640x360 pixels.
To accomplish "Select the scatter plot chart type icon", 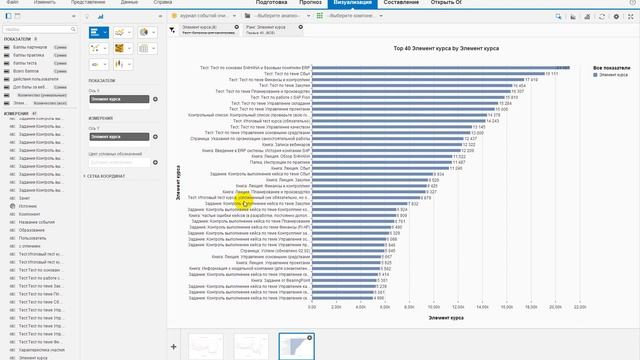I will (x=95, y=48).
